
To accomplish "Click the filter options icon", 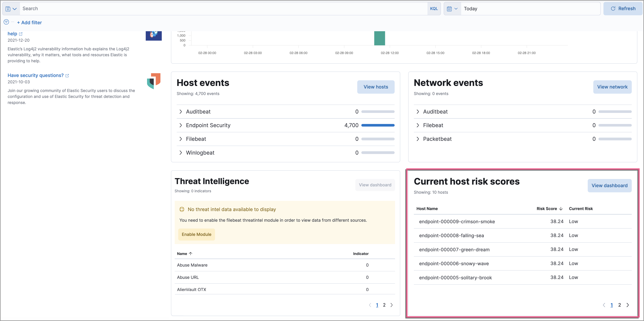I will pyautogui.click(x=6, y=22).
